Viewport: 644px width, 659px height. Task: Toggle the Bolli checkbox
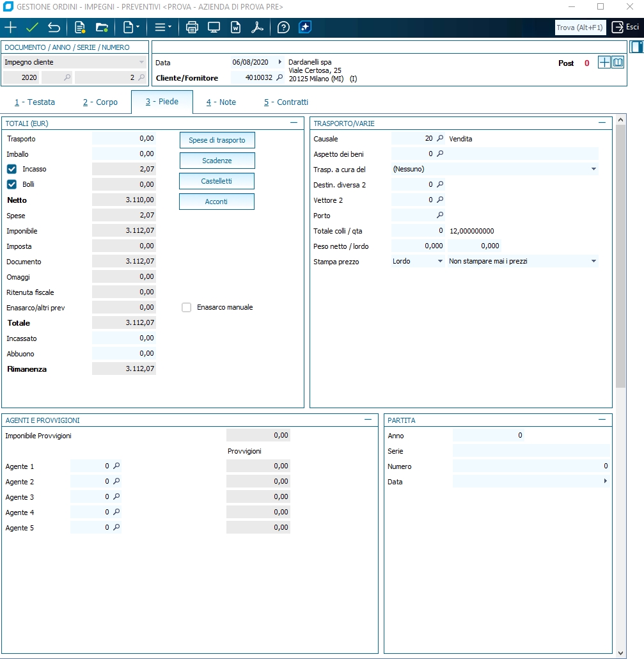(x=12, y=185)
